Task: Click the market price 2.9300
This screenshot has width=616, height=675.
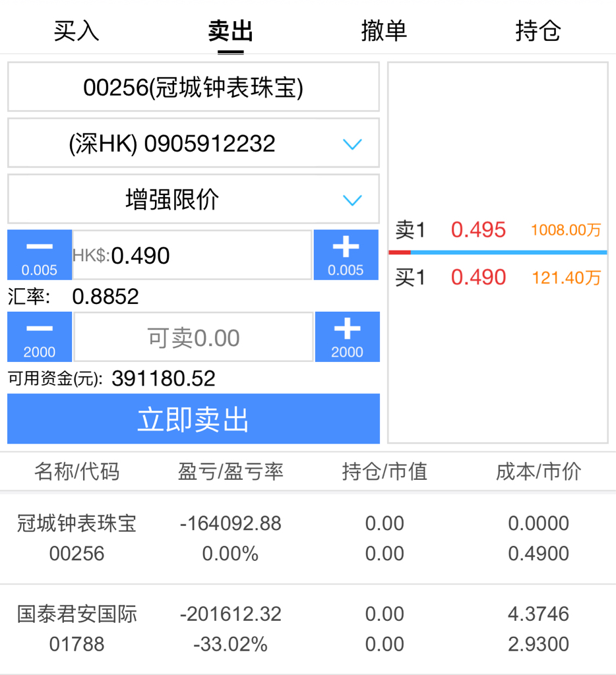Action: tap(538, 645)
